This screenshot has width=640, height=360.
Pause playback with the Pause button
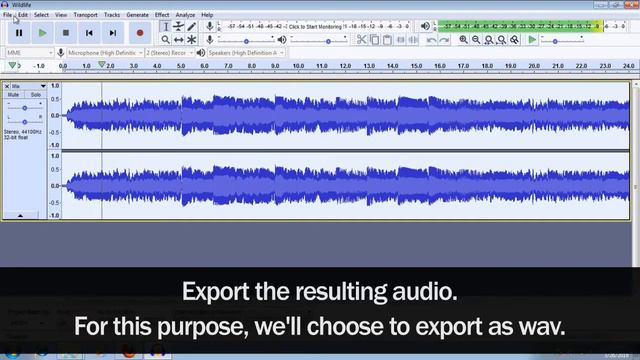pos(19,33)
